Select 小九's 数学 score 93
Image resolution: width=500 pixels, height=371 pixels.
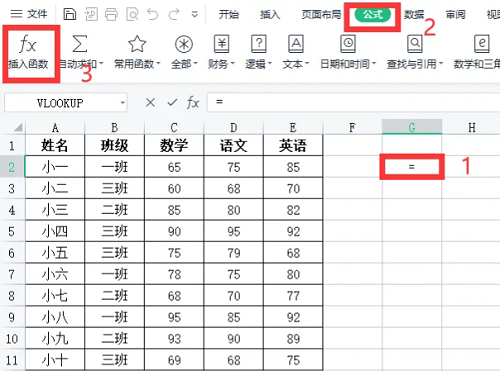(x=174, y=339)
